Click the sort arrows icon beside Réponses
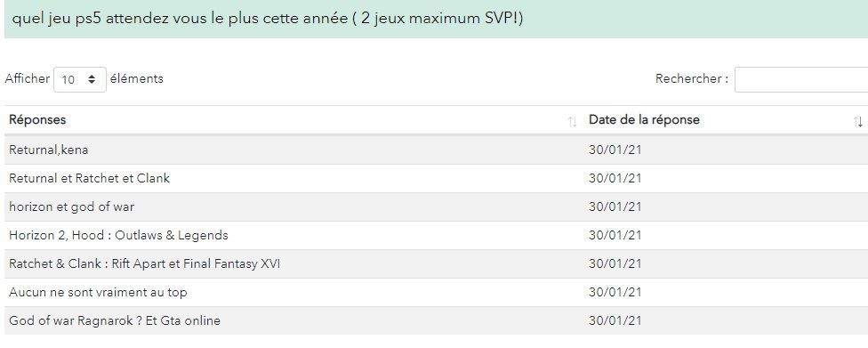Screen dimensions: 868x348 point(573,122)
